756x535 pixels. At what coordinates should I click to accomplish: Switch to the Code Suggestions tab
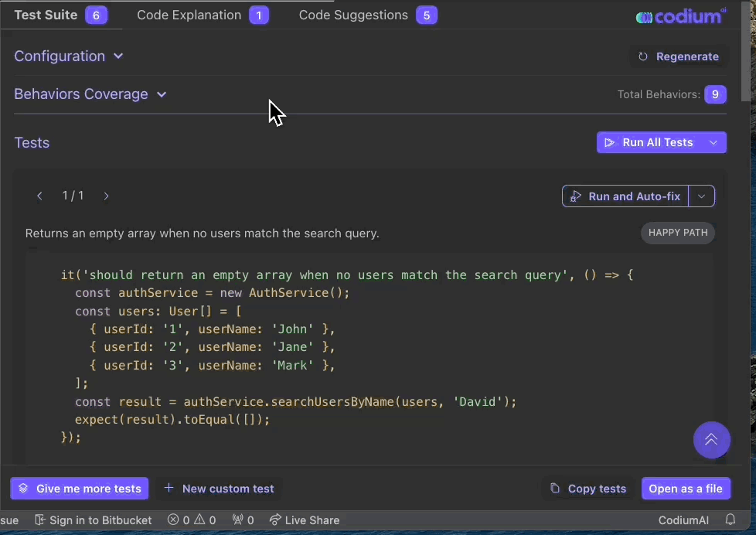point(367,15)
